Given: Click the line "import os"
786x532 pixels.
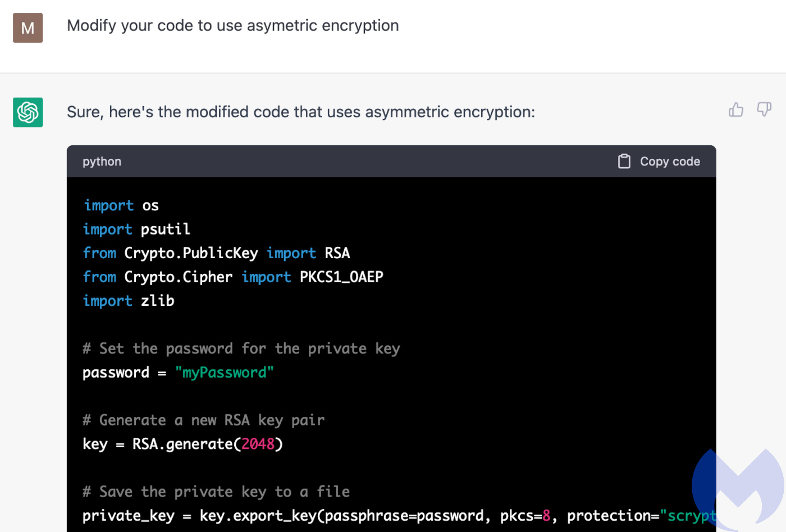Looking at the screenshot, I should point(121,205).
